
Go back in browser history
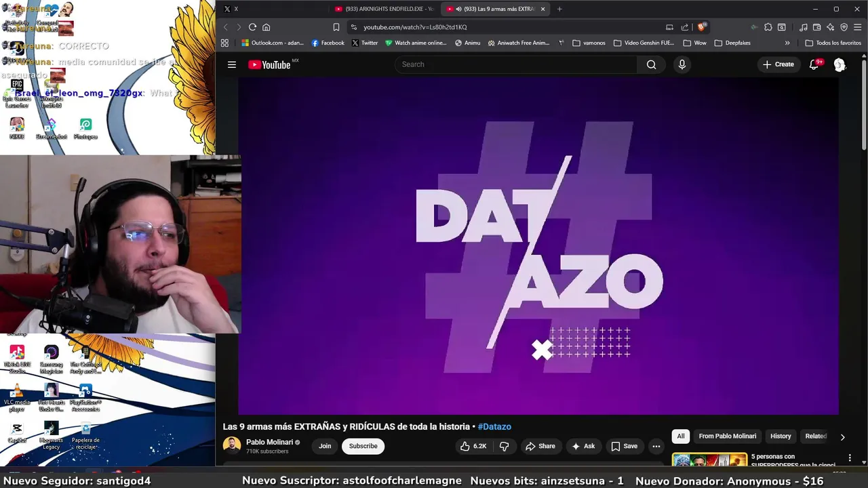point(226,27)
